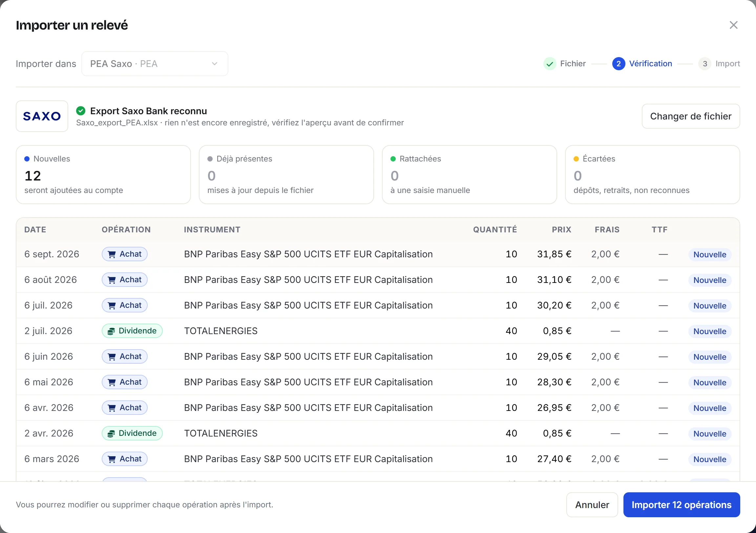Click the Dividende coins icon for 2 avr. 2026

pos(111,434)
